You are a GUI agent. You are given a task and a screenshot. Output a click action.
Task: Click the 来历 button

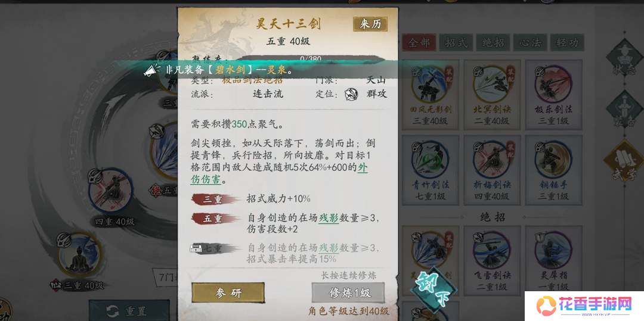(370, 24)
